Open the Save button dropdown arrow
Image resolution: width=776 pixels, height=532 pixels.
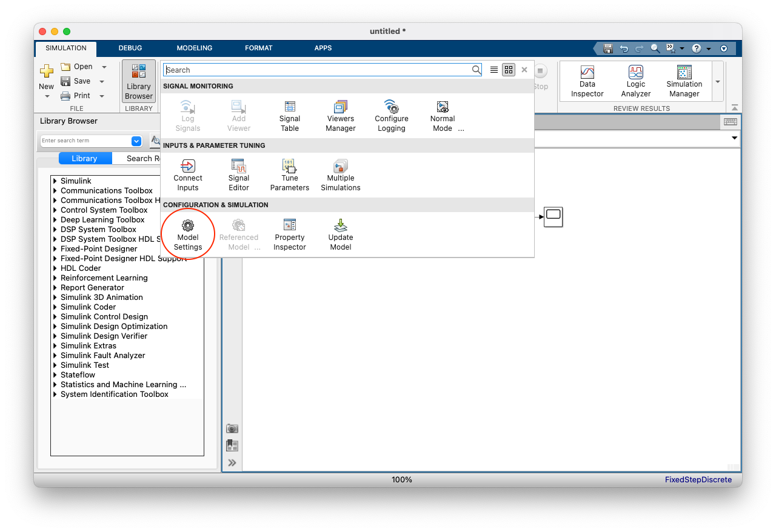[102, 81]
